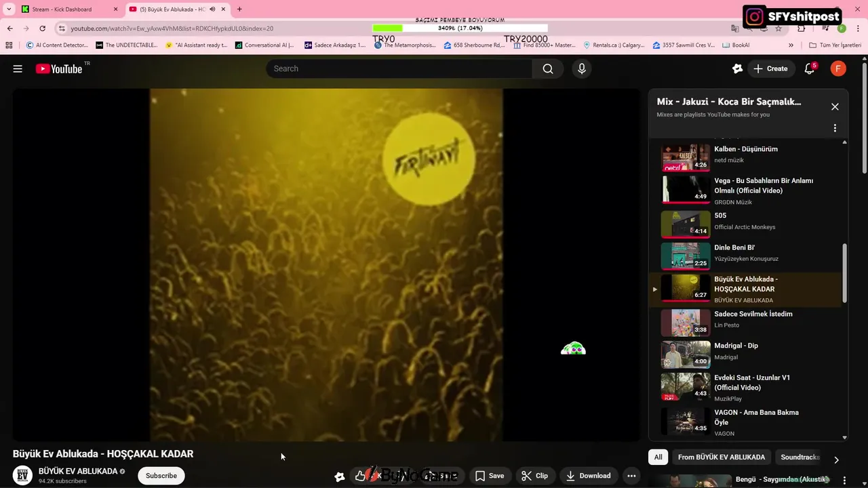Open the tab search dropdown arrow
This screenshot has width=868, height=488.
(9, 9)
